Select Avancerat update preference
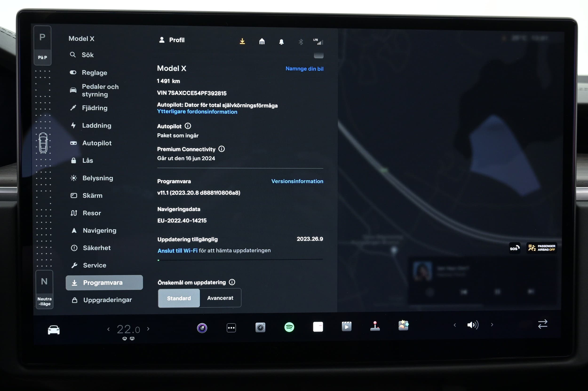Screen dimensions: 588x391 click(x=220, y=298)
